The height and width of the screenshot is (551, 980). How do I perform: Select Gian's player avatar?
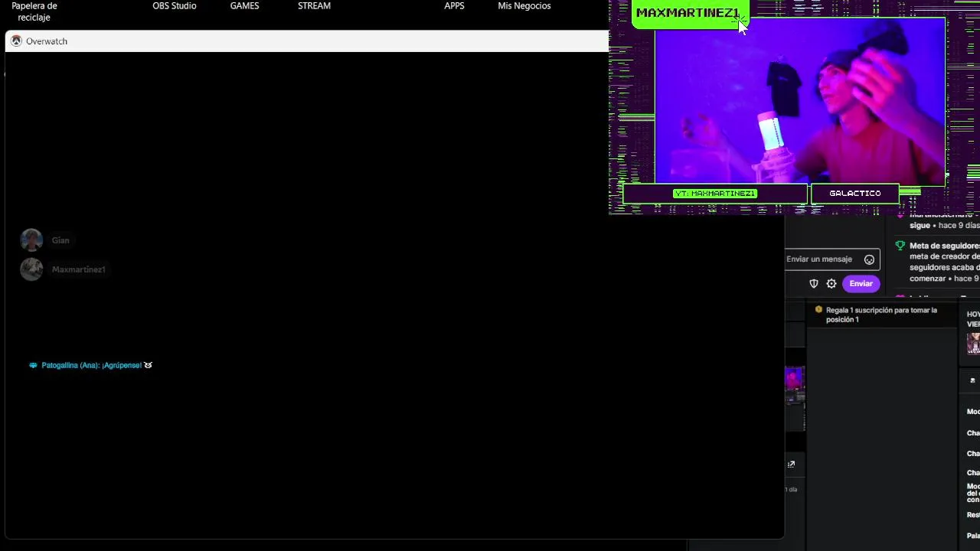pyautogui.click(x=31, y=240)
